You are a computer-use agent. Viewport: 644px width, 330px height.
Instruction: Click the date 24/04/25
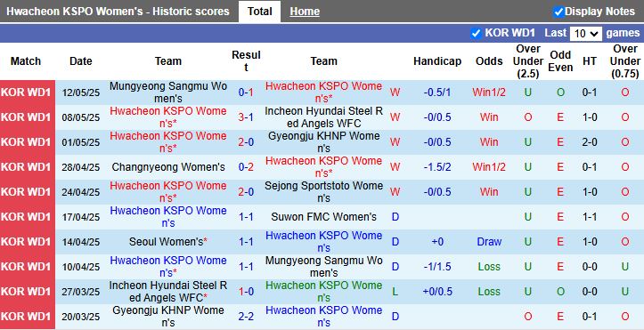tap(81, 192)
